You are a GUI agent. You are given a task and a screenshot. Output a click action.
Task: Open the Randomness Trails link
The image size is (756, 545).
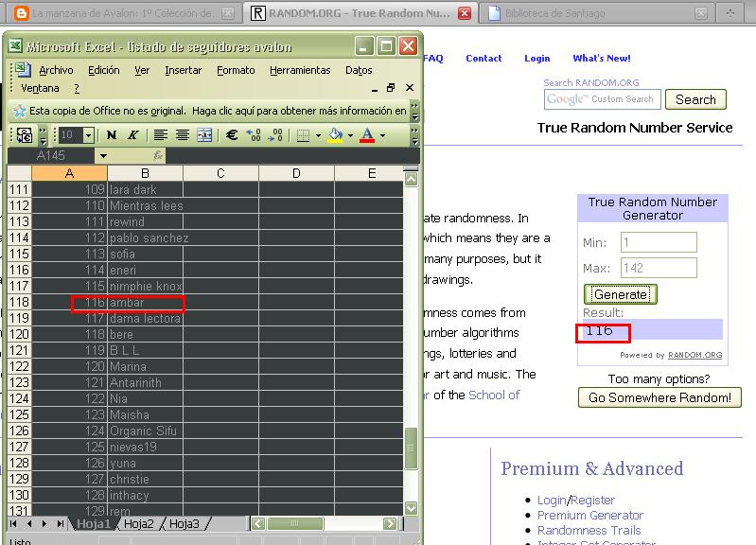(589, 530)
